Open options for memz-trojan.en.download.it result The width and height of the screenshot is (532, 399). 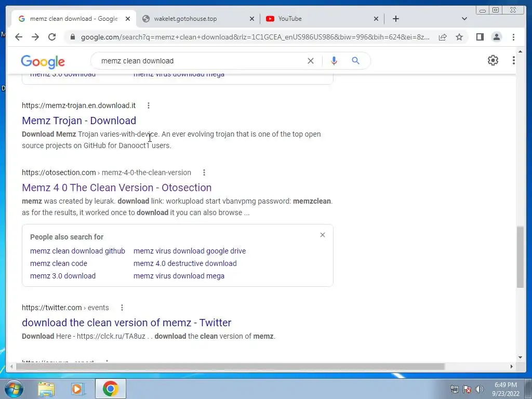coord(148,105)
